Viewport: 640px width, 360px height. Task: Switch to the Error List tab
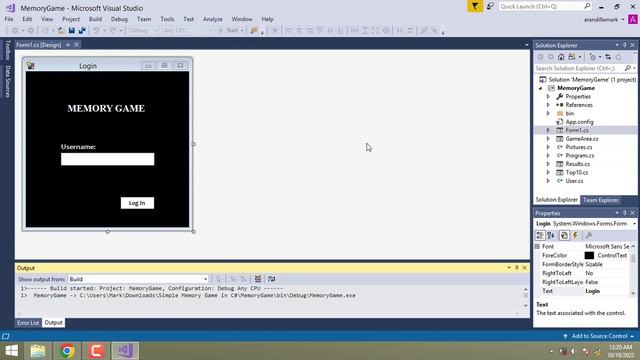28,323
